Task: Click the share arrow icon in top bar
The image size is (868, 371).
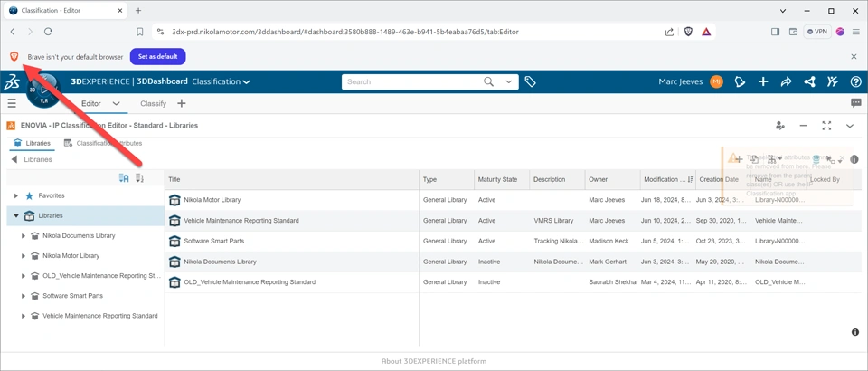Action: point(786,82)
